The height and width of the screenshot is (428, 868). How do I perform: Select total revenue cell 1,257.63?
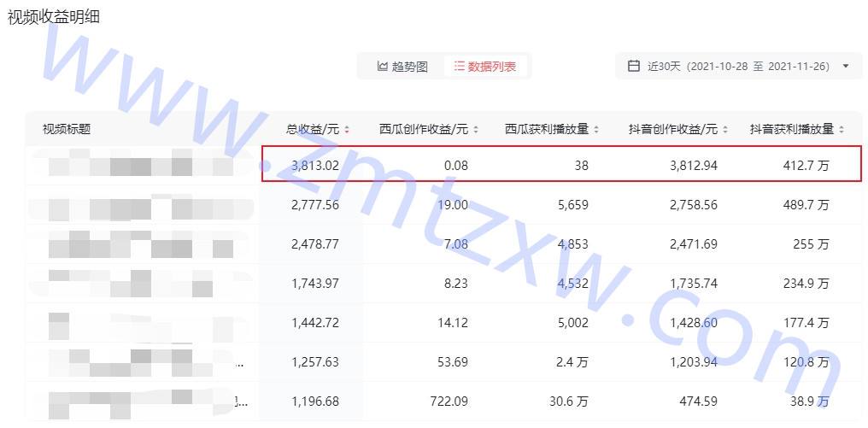tap(315, 362)
